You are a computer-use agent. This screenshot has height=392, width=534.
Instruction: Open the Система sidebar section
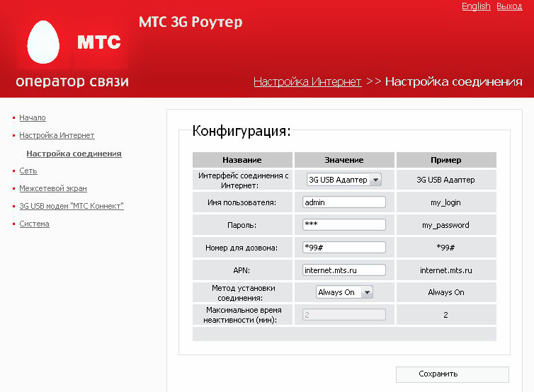(34, 224)
